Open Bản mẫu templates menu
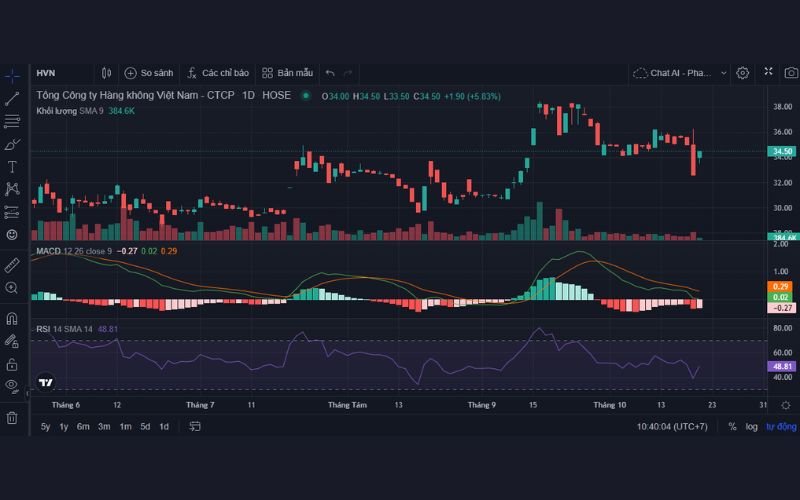 pyautogui.click(x=287, y=73)
